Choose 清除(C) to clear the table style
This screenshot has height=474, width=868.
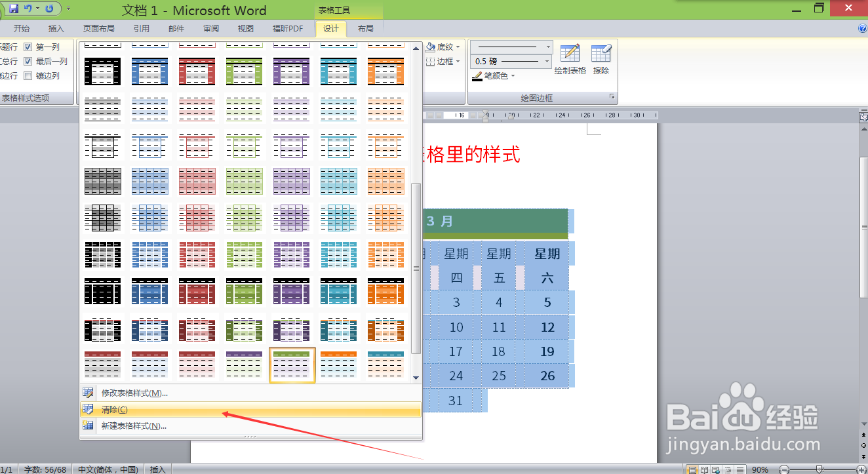pos(250,409)
